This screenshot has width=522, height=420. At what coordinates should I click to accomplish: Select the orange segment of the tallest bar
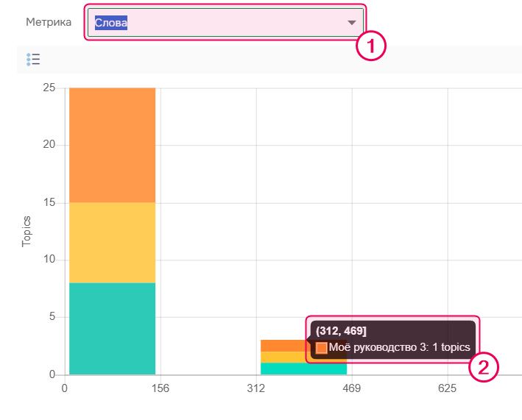112,145
